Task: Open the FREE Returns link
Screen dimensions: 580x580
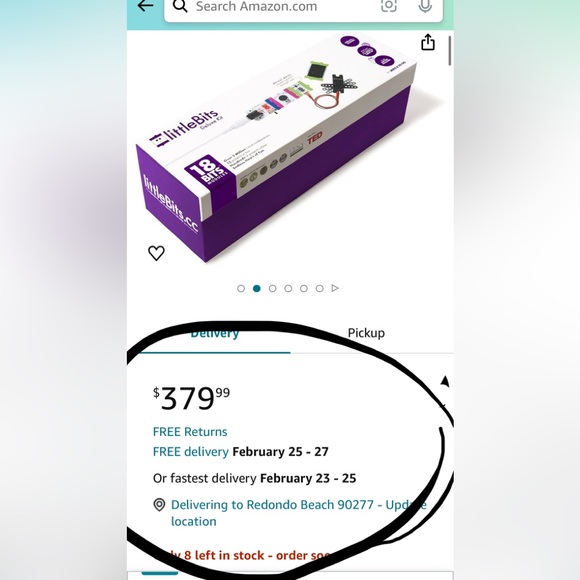Action: coord(190,432)
